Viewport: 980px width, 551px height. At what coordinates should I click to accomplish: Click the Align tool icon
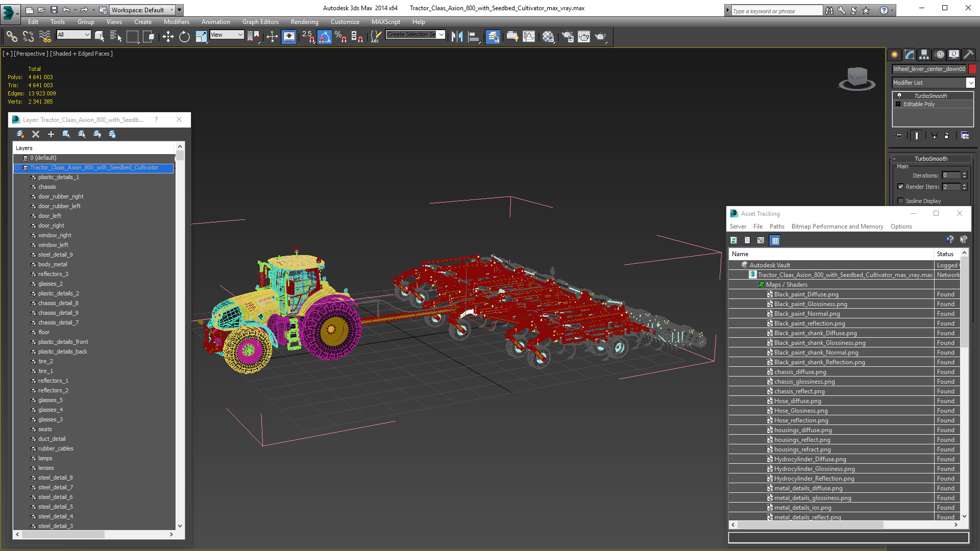[474, 36]
